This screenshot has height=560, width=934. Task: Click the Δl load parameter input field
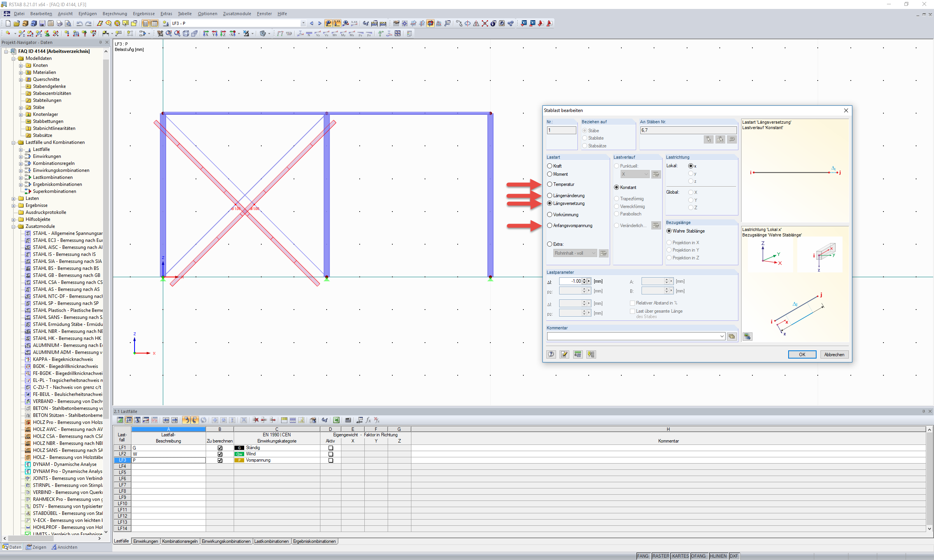[x=570, y=281]
